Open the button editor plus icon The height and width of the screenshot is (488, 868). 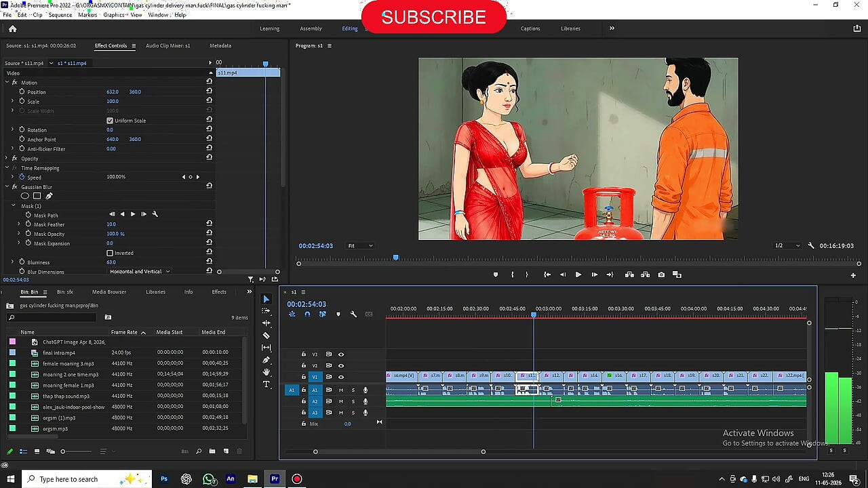(853, 275)
